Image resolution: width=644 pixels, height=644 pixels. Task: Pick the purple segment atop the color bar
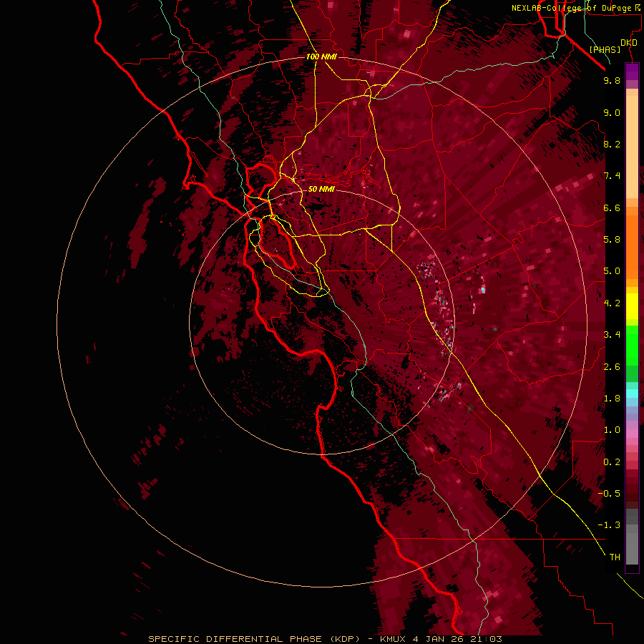[x=632, y=72]
